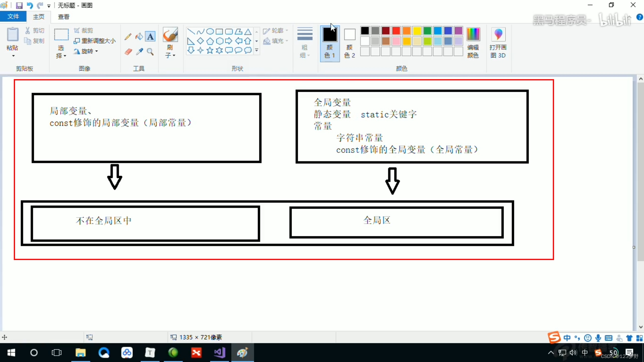Open the File (文件) menu
The height and width of the screenshot is (362, 644).
pos(13,16)
